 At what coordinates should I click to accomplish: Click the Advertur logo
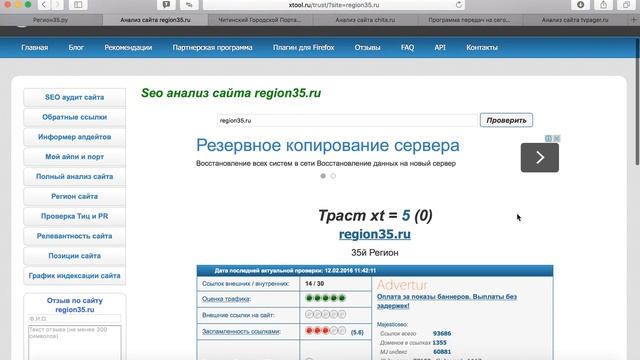pyautogui.click(x=402, y=284)
